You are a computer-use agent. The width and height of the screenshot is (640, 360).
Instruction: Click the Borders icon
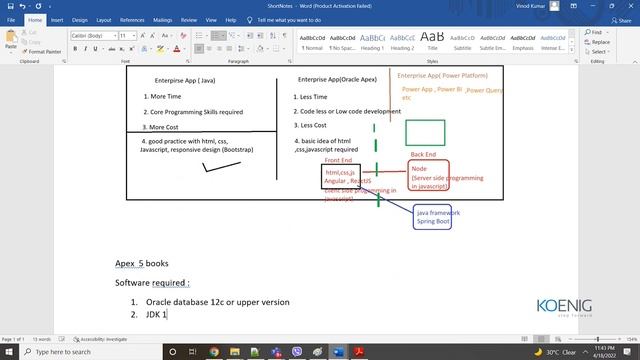pyautogui.click(x=276, y=49)
